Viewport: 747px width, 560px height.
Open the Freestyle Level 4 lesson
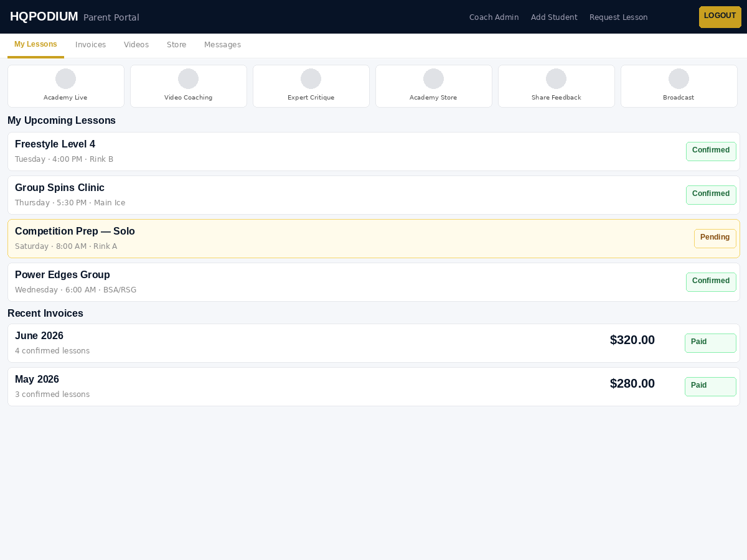[x=374, y=151]
